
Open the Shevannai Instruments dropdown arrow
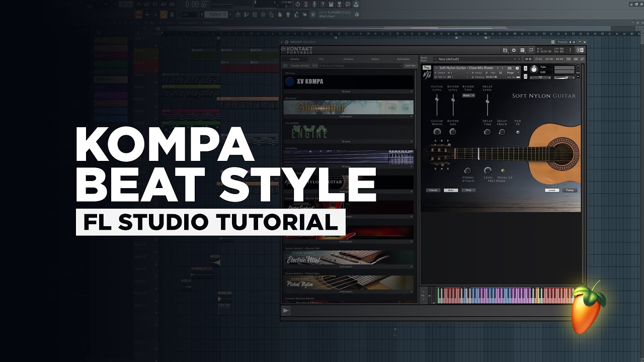pos(412,116)
